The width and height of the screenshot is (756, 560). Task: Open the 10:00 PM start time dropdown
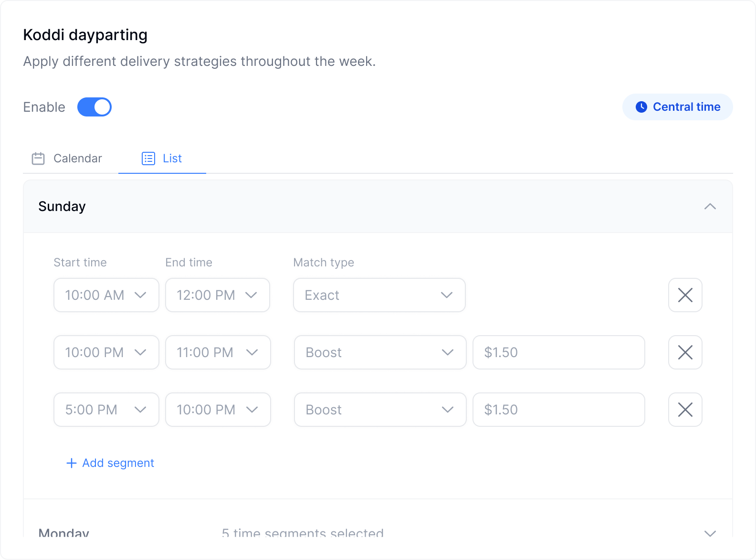click(x=106, y=352)
